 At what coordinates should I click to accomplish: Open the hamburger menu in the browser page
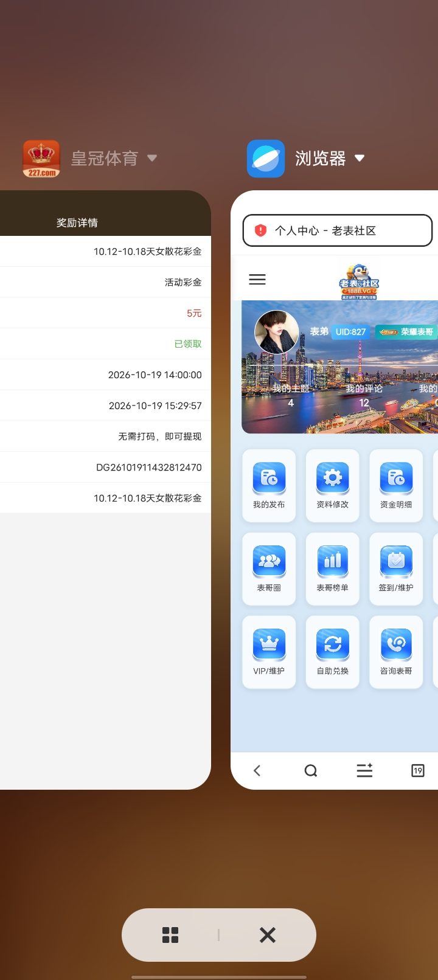257,280
